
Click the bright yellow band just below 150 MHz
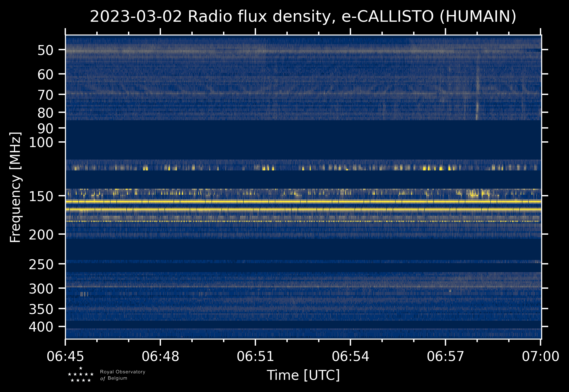coord(303,202)
